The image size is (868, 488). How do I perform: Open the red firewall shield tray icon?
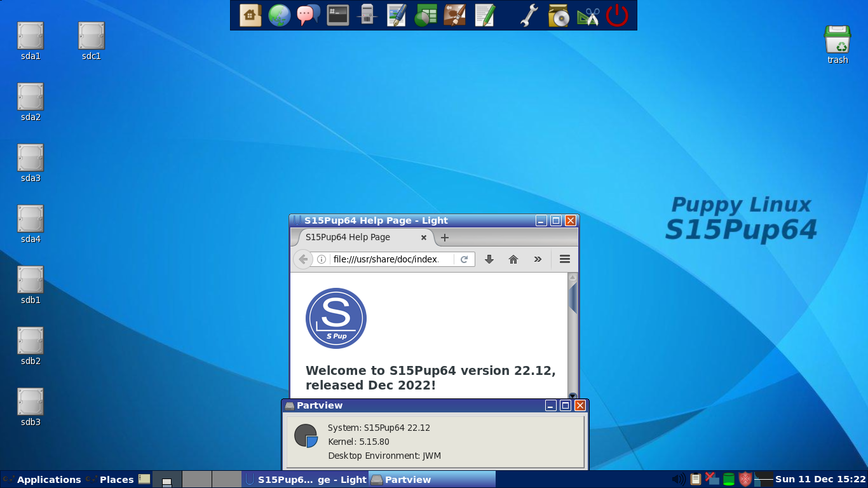pos(745,480)
